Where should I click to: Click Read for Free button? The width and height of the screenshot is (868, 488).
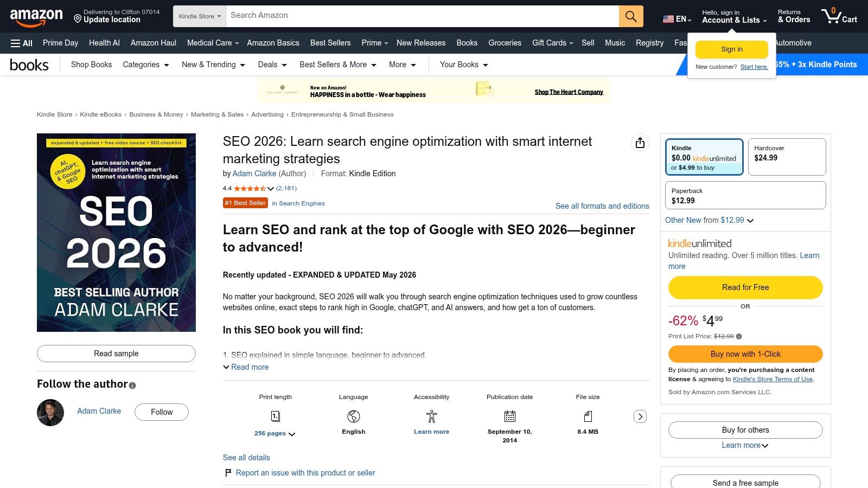tap(745, 287)
